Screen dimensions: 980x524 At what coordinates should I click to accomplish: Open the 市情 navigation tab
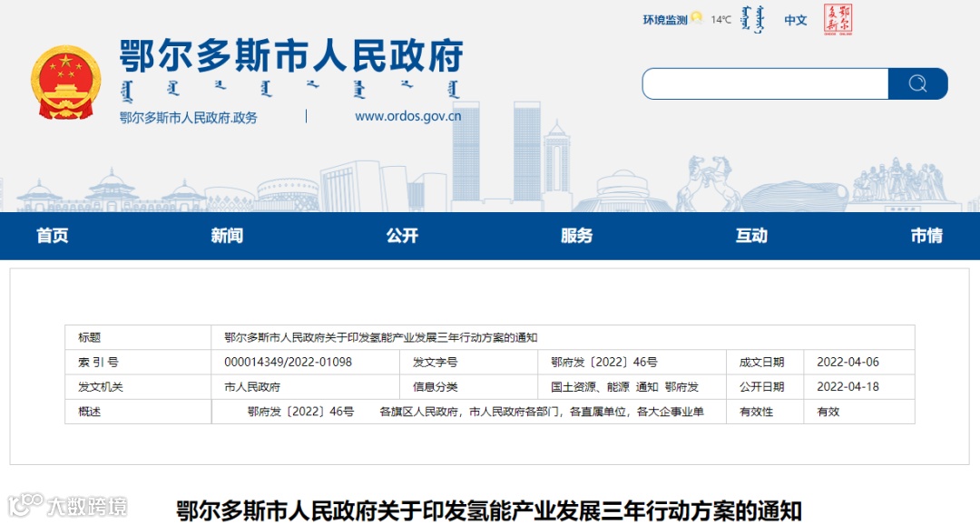[926, 236]
